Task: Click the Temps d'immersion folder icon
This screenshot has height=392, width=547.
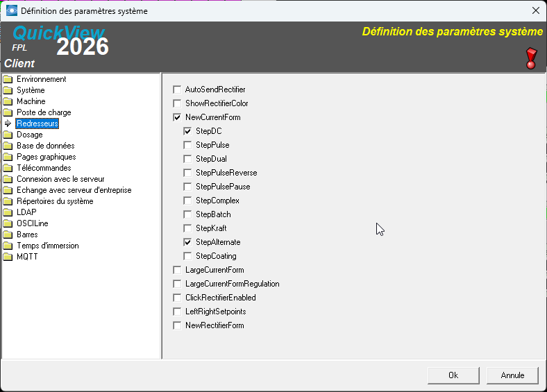Action: click(x=8, y=246)
